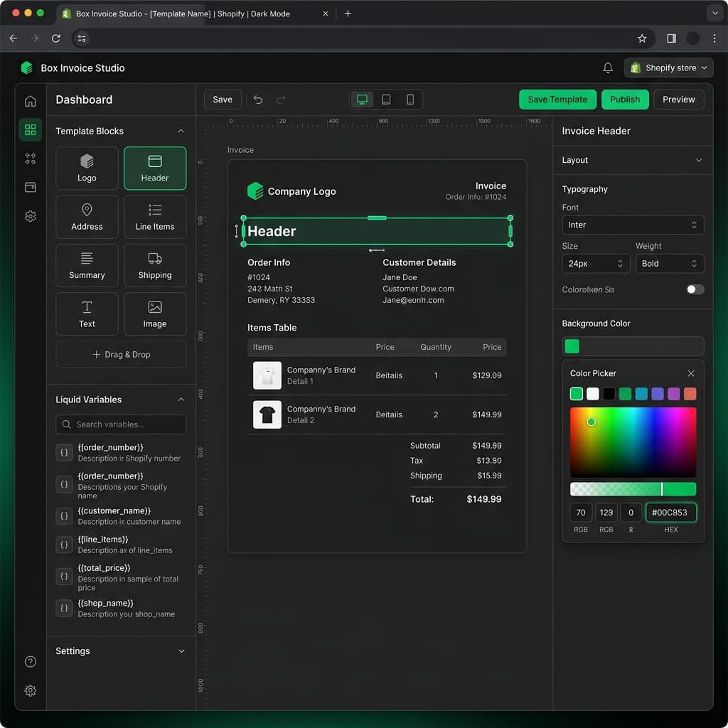Click the Save button
Image resolution: width=728 pixels, height=728 pixels.
click(x=223, y=100)
